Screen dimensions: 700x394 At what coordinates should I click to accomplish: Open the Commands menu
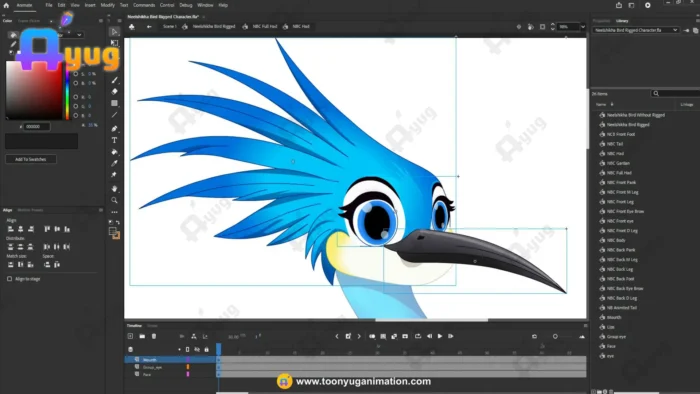(144, 5)
